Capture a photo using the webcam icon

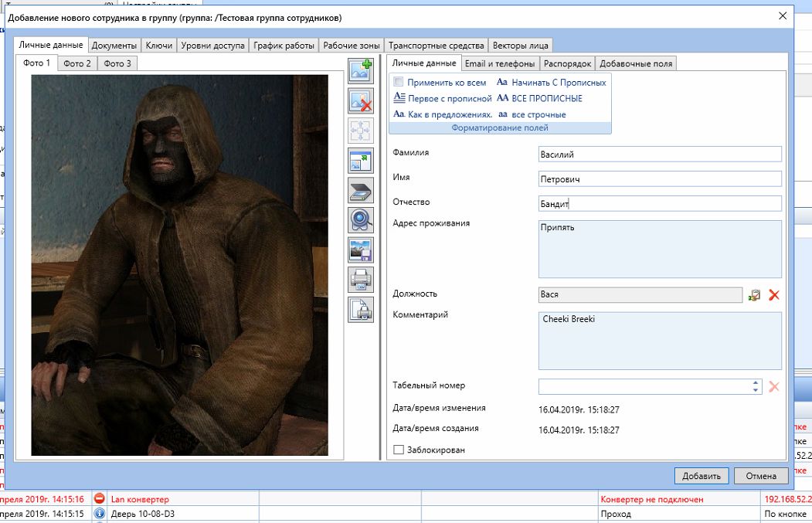(361, 220)
